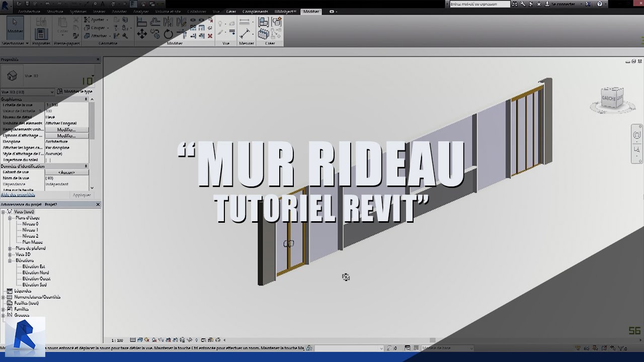Select Elévation Nord in project browser
This screenshot has width=644, height=362.
click(x=36, y=273)
